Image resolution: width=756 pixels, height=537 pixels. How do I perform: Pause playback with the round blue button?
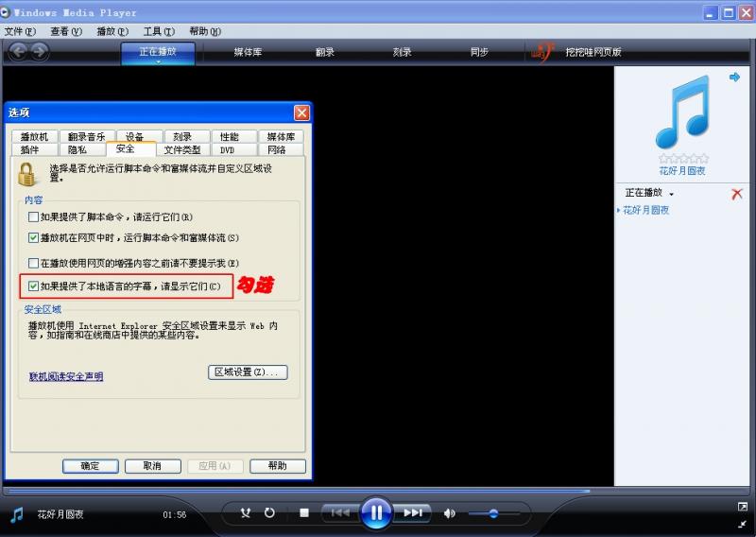376,513
